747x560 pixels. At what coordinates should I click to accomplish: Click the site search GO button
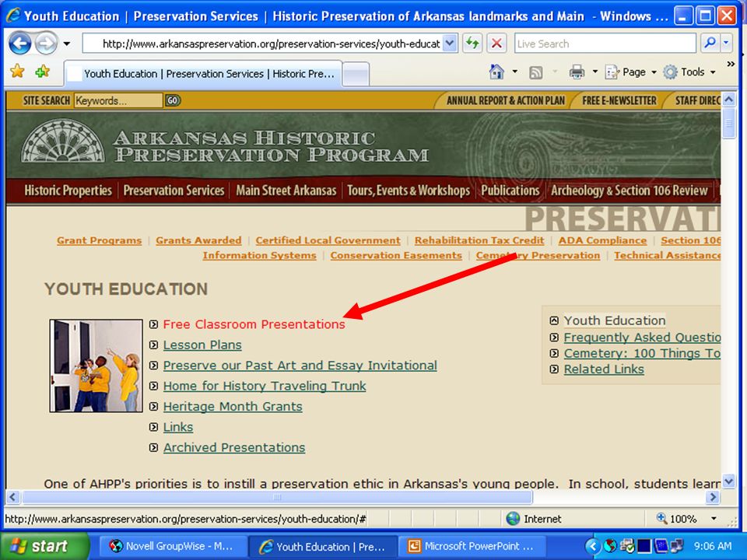pos(173,100)
